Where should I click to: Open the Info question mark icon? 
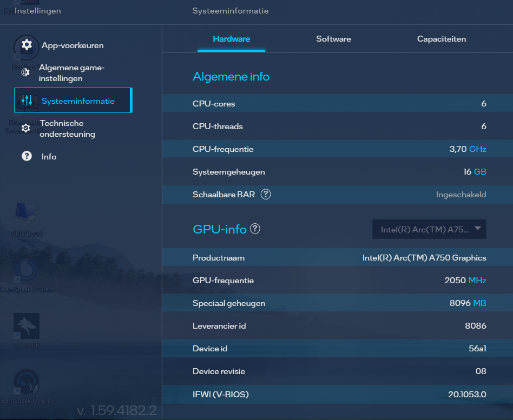[x=27, y=156]
